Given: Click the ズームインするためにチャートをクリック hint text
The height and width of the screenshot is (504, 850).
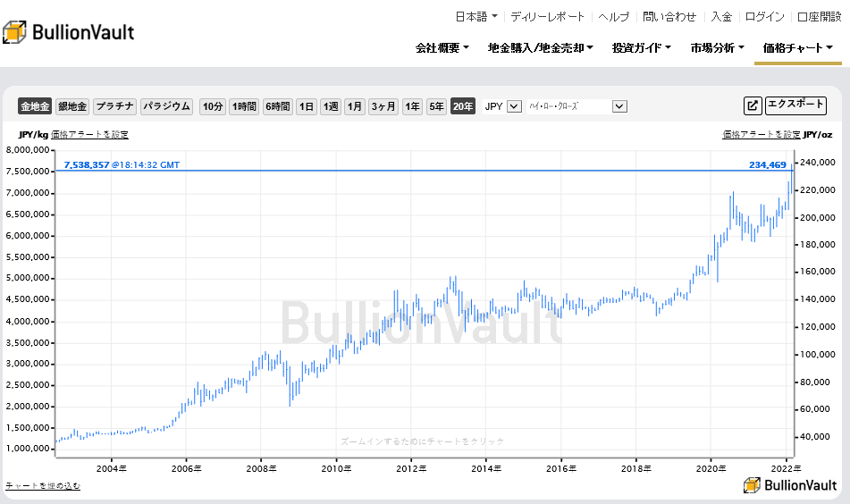Looking at the screenshot, I should tap(422, 441).
